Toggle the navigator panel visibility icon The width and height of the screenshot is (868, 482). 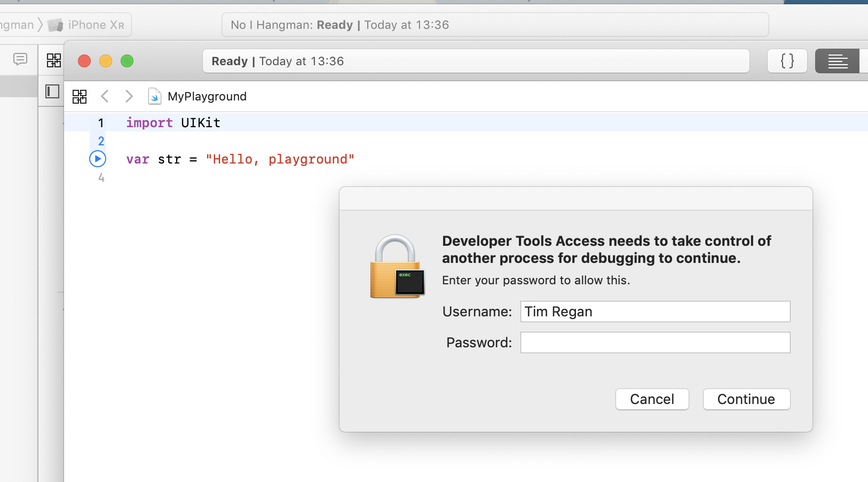click(x=52, y=91)
